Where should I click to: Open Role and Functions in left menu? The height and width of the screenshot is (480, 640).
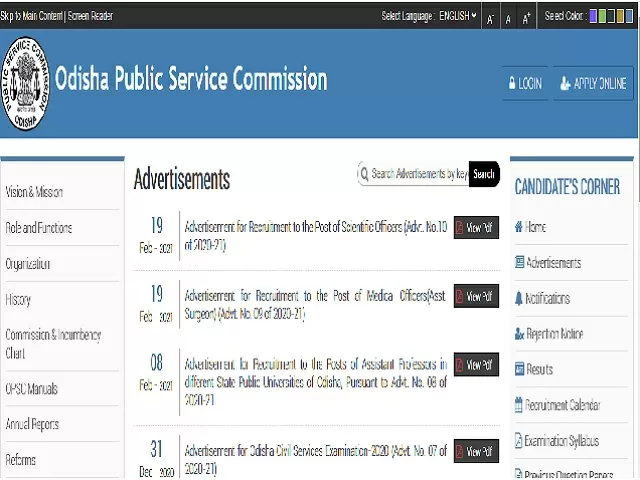pyautogui.click(x=39, y=227)
